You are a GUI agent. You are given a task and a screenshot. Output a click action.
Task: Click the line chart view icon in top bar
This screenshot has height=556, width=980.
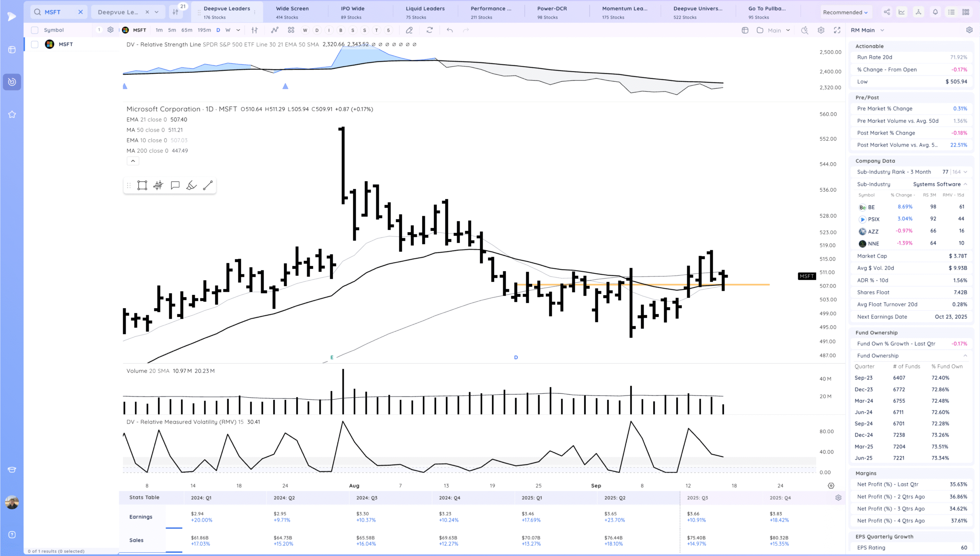tap(902, 12)
